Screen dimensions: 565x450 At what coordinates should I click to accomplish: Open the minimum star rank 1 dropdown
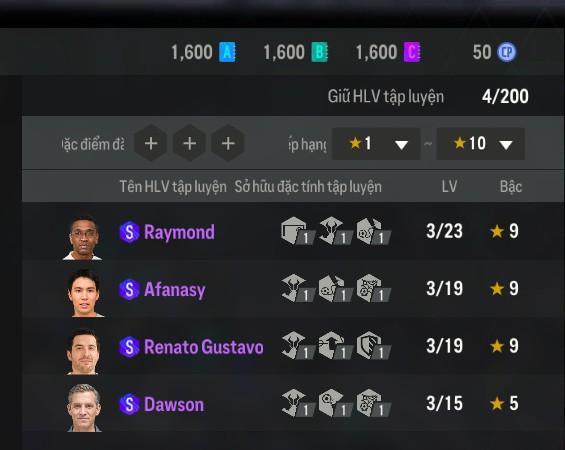coord(376,144)
